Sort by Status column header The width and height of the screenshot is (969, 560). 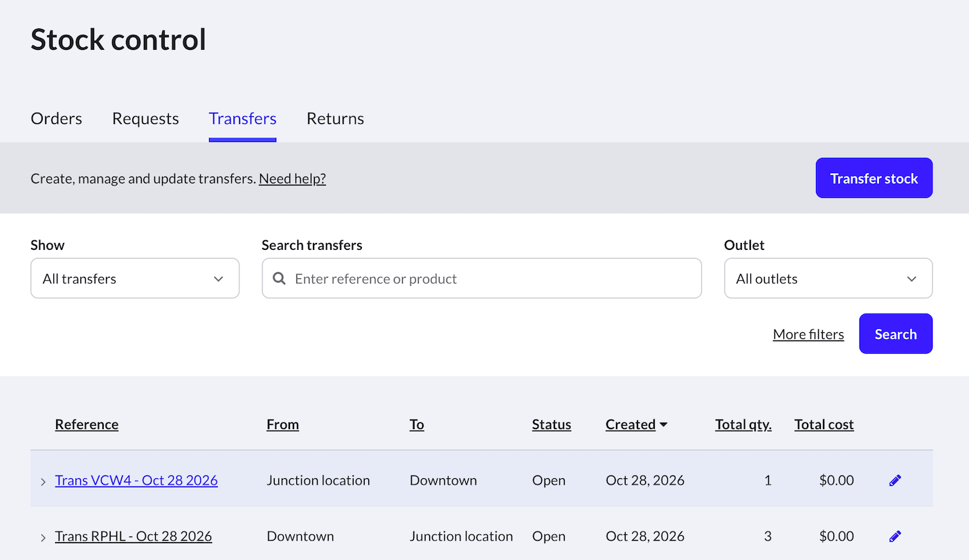tap(552, 424)
